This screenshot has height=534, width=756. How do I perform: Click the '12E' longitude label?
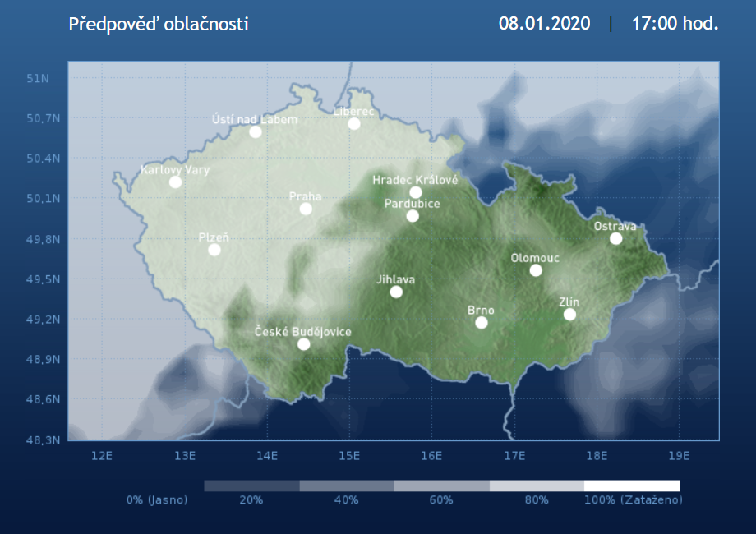point(102,455)
